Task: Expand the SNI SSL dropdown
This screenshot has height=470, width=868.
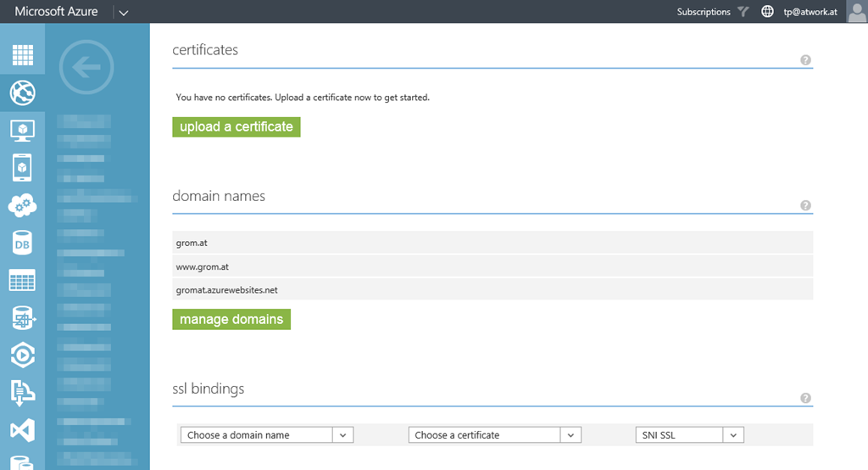Action: (x=689, y=434)
